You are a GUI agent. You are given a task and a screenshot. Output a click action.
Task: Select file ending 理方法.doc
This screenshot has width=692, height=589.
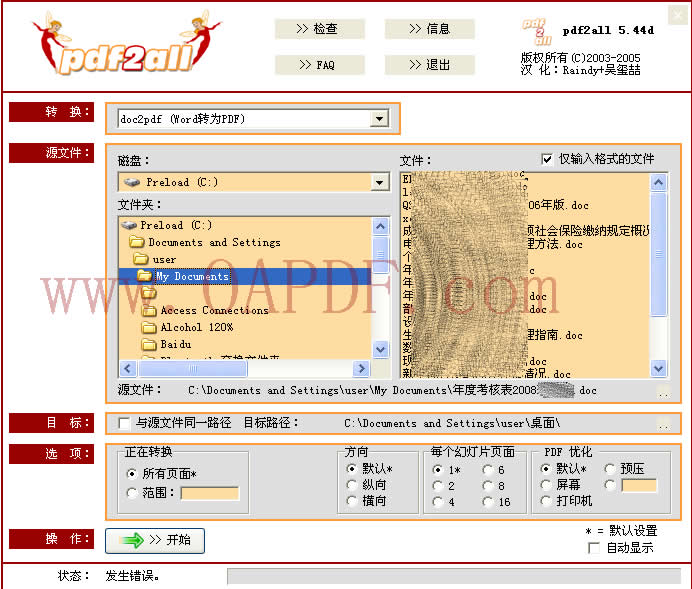point(525,244)
